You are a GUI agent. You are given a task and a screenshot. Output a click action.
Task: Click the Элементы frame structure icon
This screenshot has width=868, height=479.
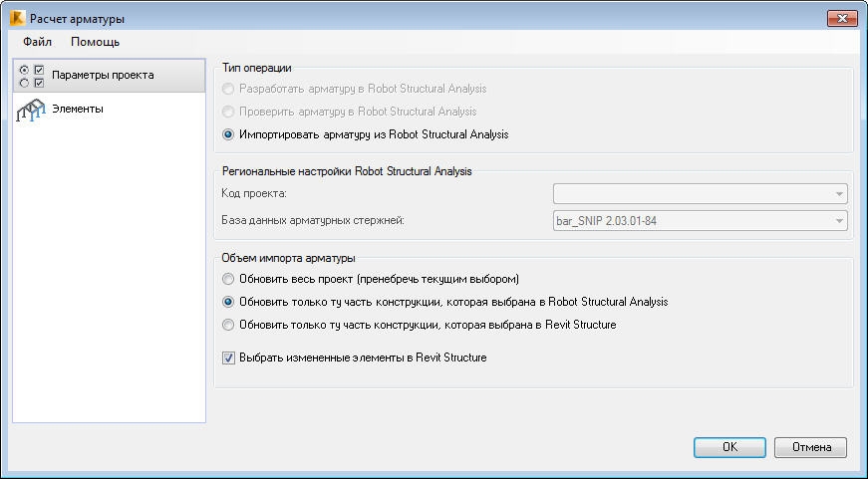(x=31, y=110)
